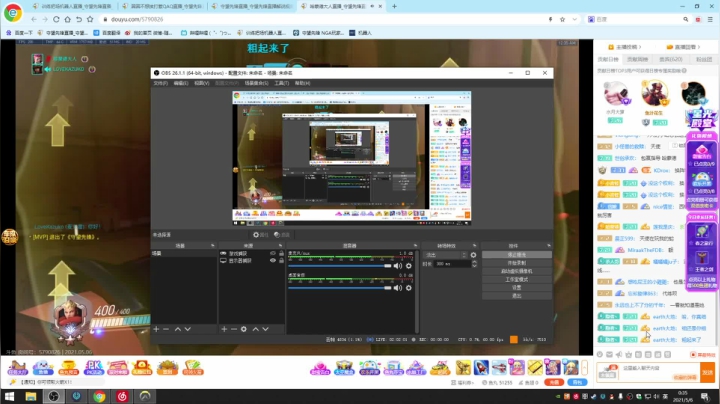Open the Audio Mixer dock menu arrow
The height and width of the screenshot is (404, 720).
[x=415, y=246]
